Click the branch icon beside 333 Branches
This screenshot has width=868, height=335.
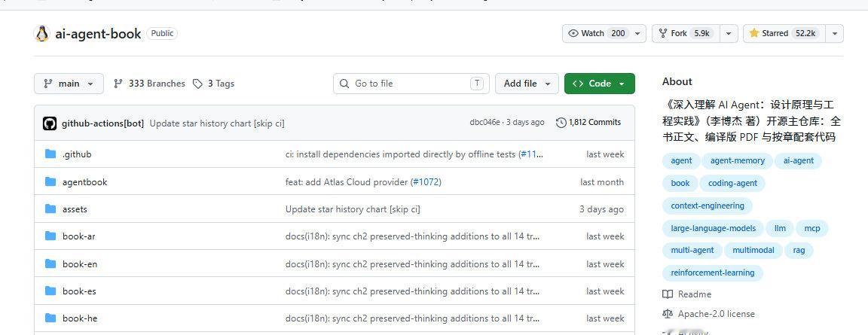(118, 84)
